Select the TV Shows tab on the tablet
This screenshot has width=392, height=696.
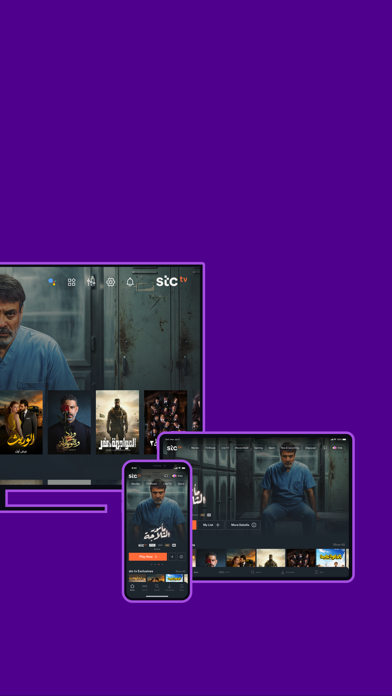click(x=210, y=448)
